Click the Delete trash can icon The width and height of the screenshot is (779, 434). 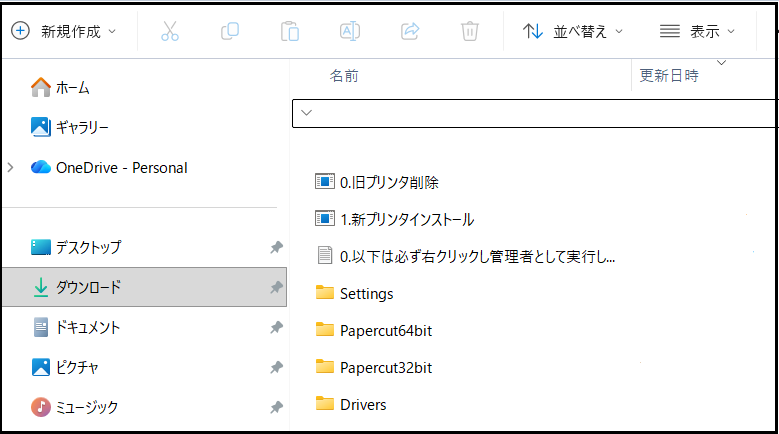pyautogui.click(x=469, y=31)
